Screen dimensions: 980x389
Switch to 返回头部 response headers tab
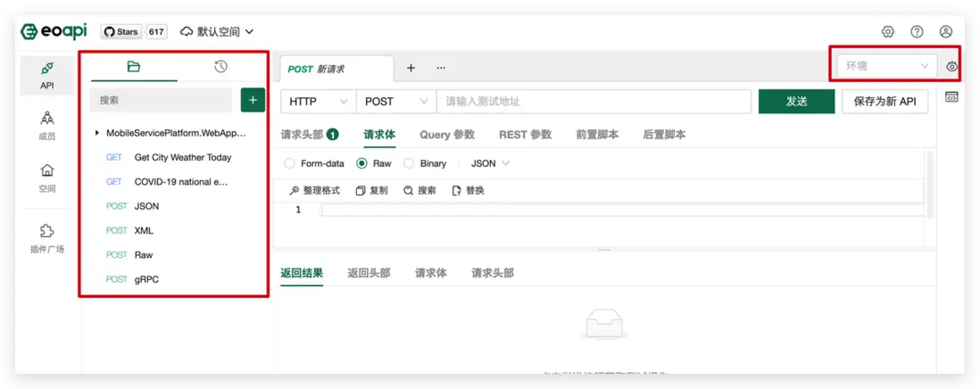tap(369, 273)
